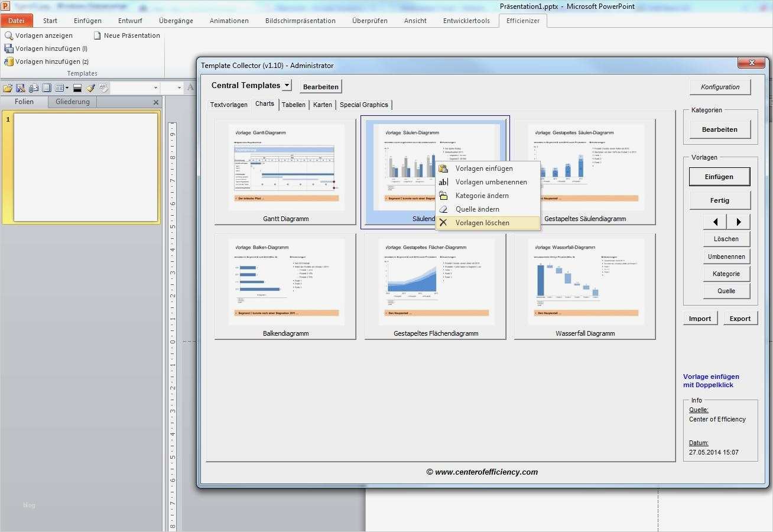The height and width of the screenshot is (532, 773).
Task: Click the picture edit icon beside the folder icon
Action: (x=21, y=88)
